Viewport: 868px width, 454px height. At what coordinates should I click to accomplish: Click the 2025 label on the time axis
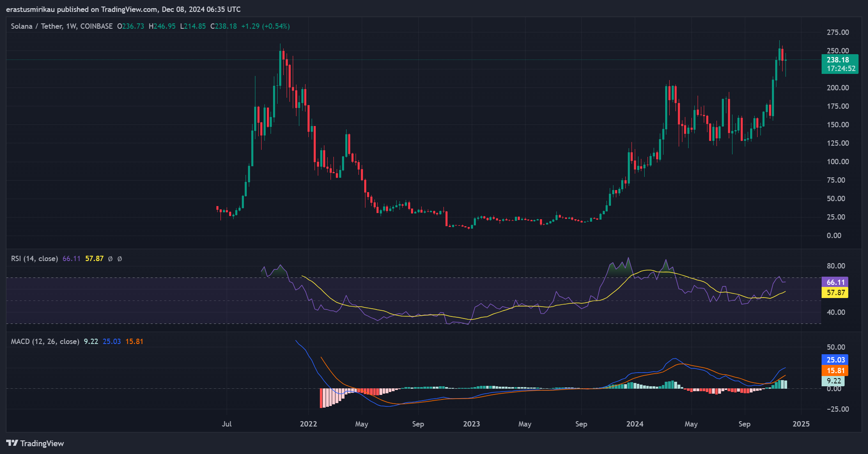801,424
